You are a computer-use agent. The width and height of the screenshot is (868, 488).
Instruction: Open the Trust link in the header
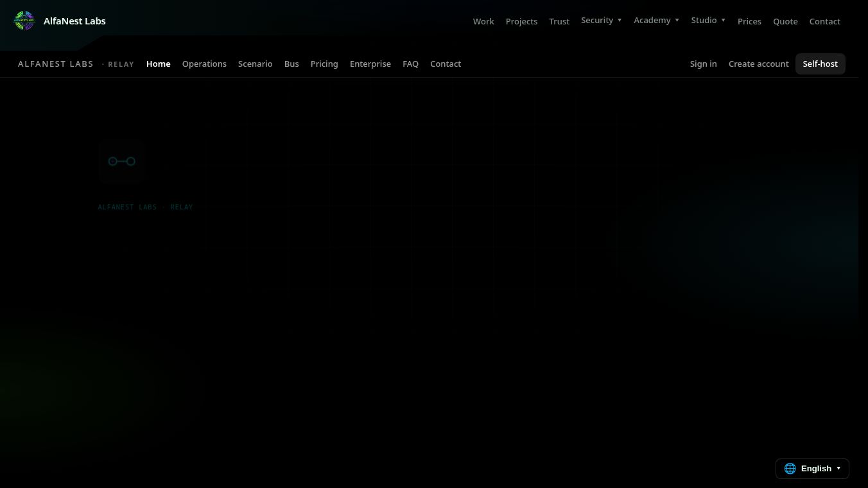tap(559, 21)
